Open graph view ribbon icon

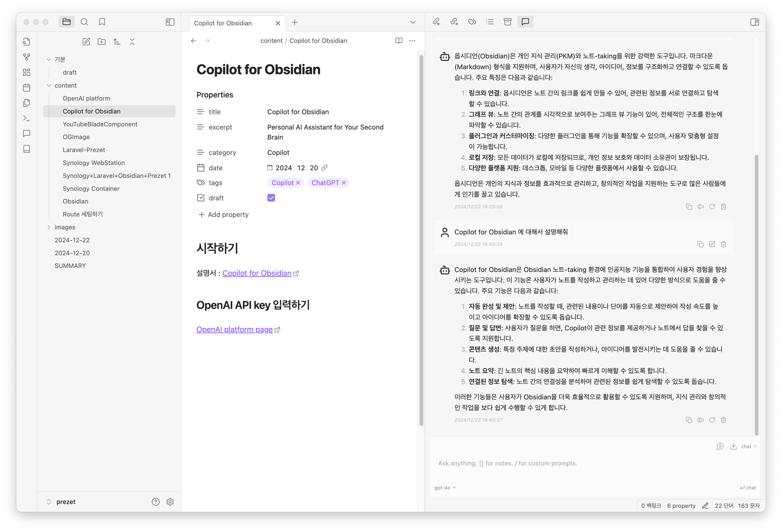[x=27, y=57]
